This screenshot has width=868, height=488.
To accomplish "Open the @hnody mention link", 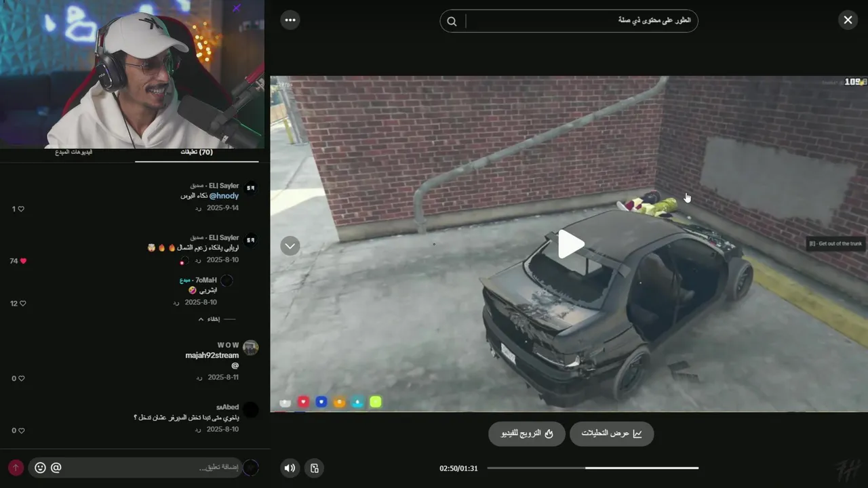I will 224,196.
